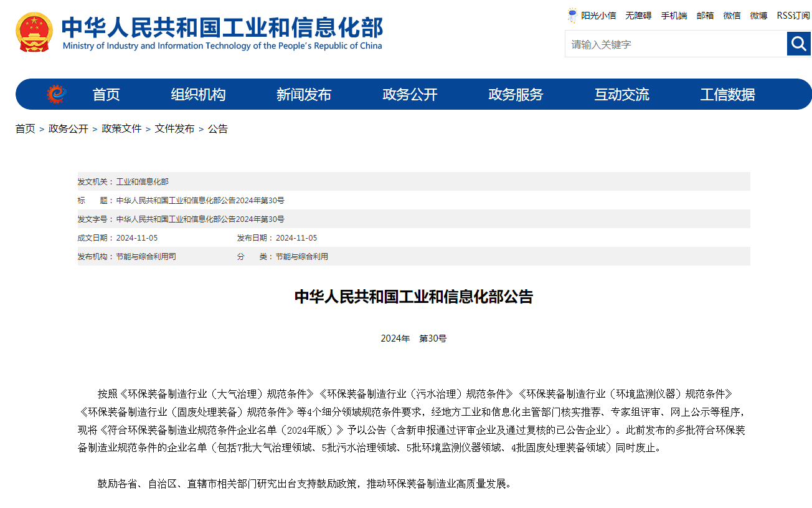Open the 阳光小信 link
Viewport: 812px width, 508px height.
(x=598, y=16)
